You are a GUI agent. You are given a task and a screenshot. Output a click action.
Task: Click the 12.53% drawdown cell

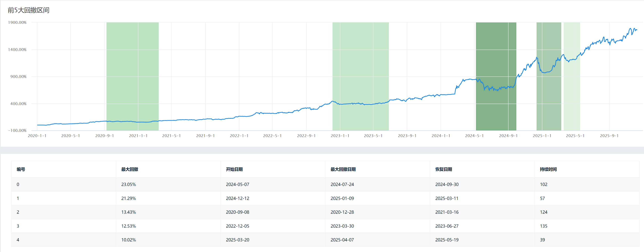129,226
